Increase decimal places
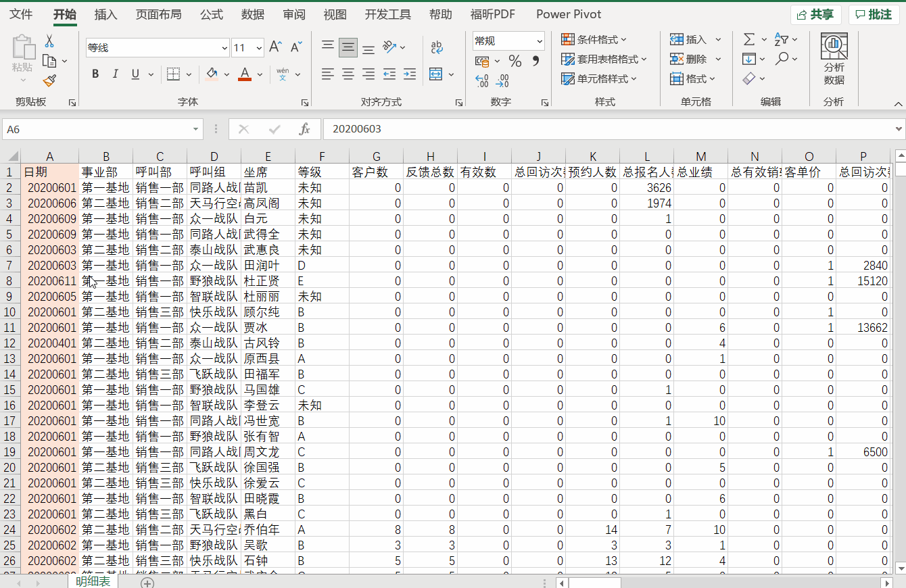The width and height of the screenshot is (906, 588). pos(482,81)
